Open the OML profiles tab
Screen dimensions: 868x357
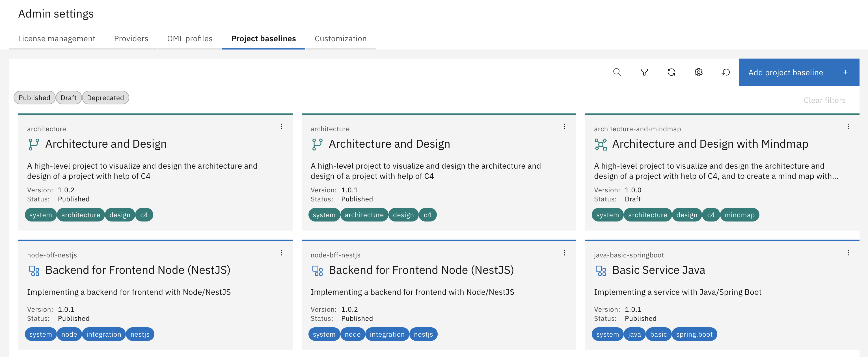click(x=190, y=39)
